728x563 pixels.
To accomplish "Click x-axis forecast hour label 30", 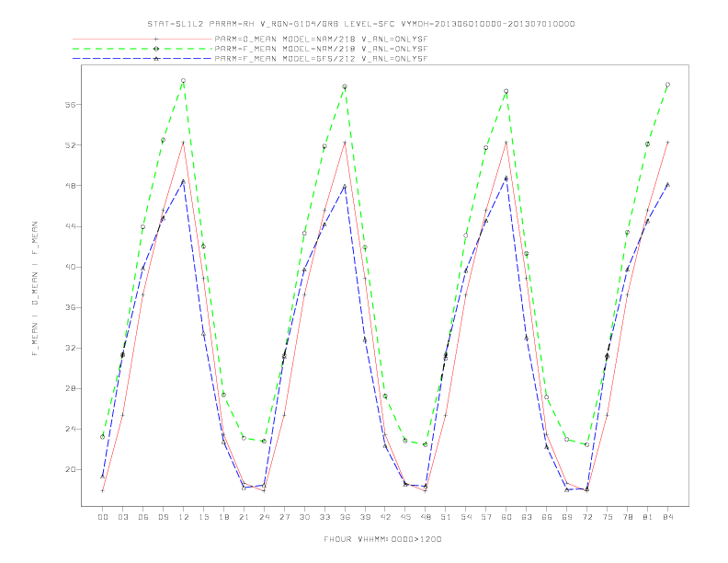I will 304,517.
